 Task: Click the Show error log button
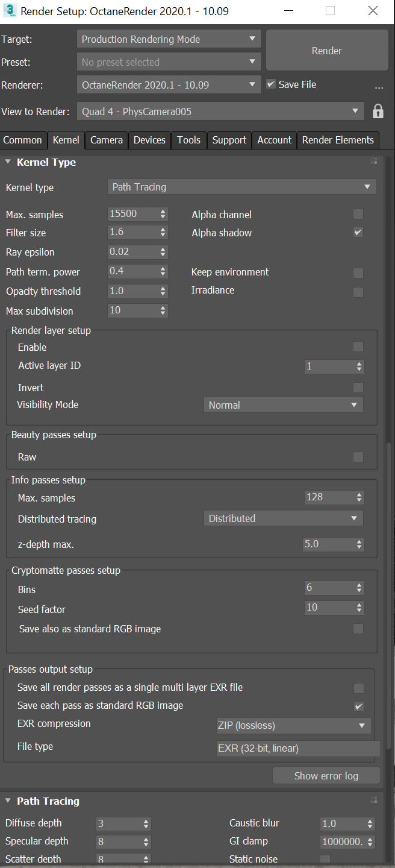[326, 776]
